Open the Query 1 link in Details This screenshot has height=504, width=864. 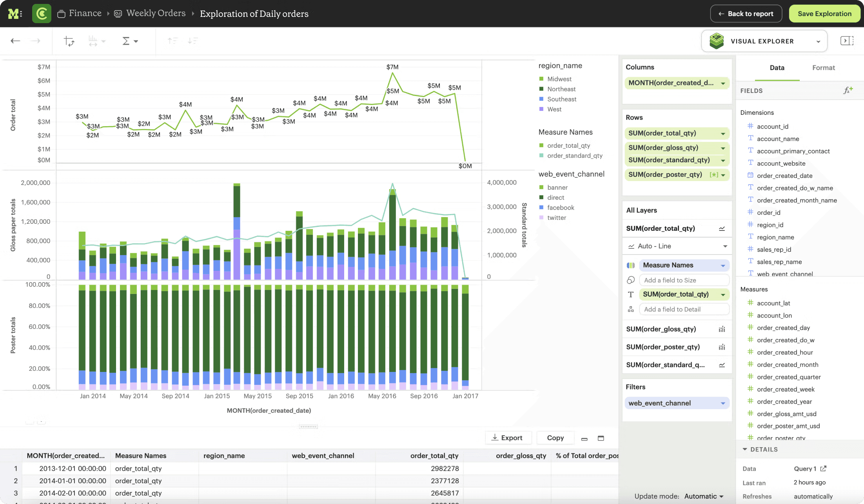point(810,468)
